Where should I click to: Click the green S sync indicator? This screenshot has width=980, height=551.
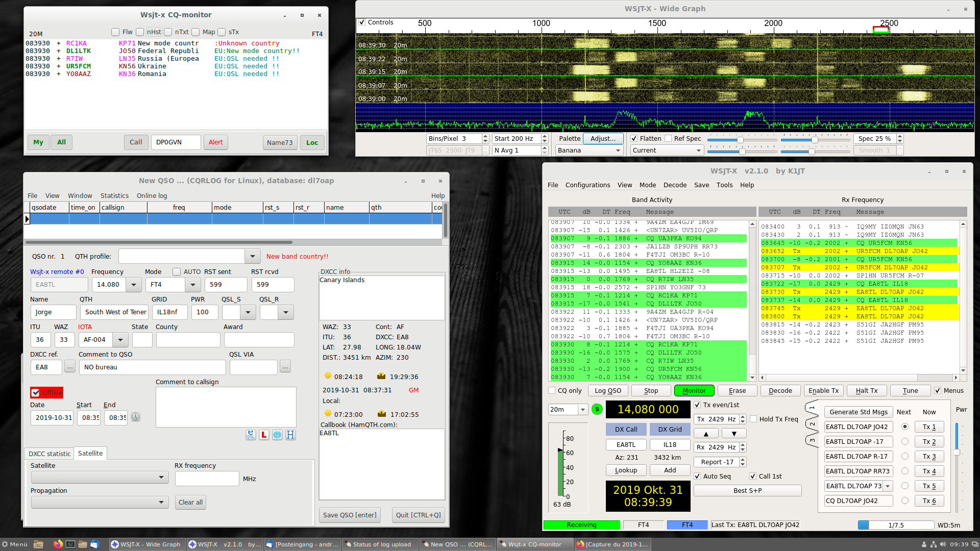pos(597,409)
